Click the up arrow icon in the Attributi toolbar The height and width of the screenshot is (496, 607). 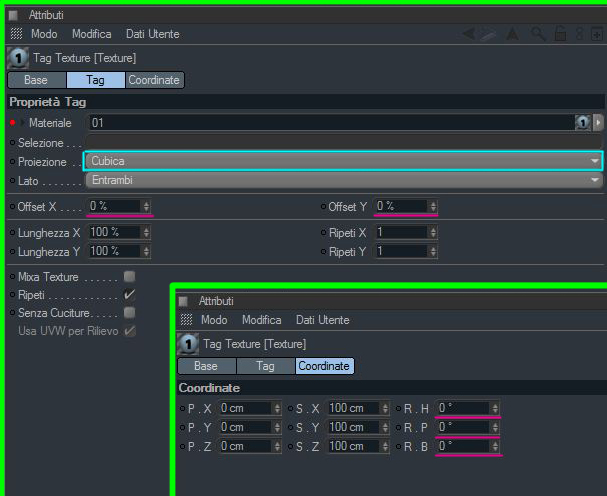[x=513, y=34]
